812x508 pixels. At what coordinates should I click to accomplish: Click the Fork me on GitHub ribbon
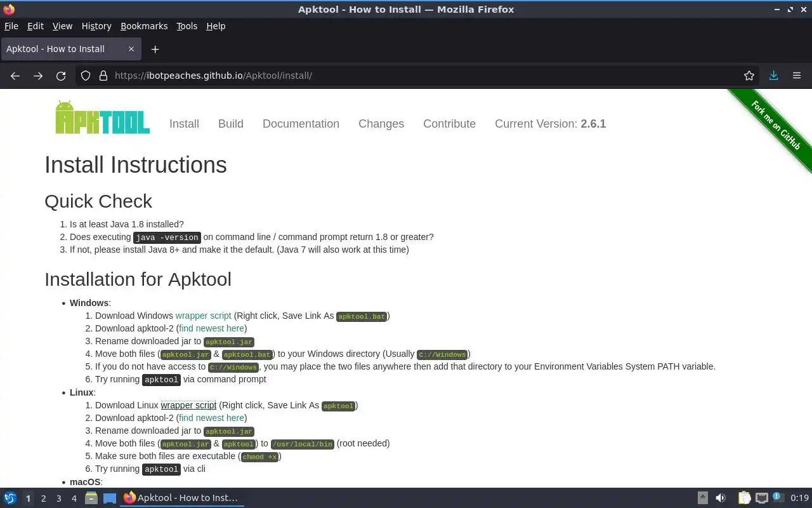(x=775, y=125)
